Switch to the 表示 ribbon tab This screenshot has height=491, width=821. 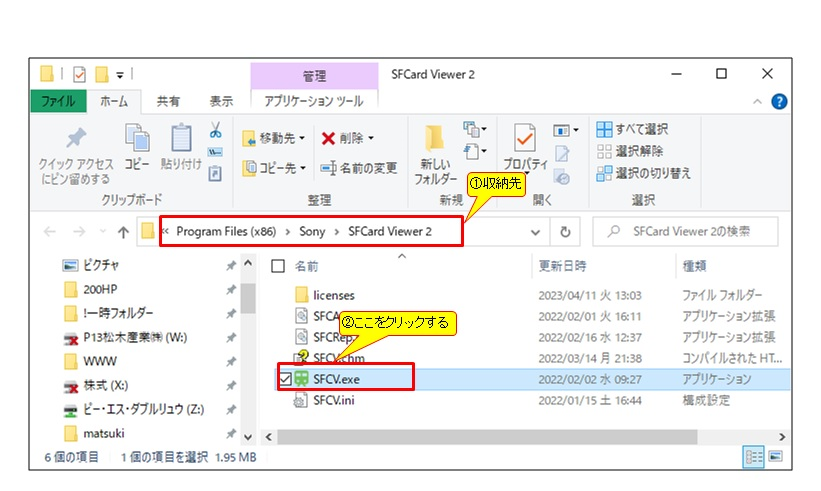(x=221, y=102)
